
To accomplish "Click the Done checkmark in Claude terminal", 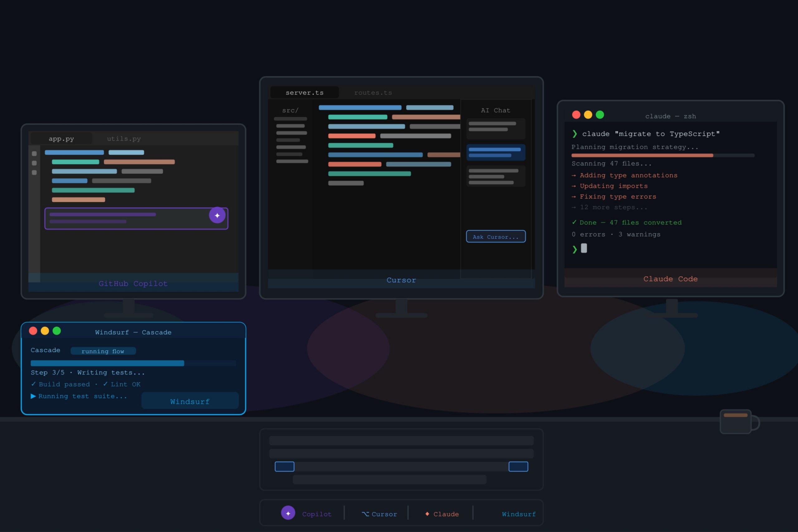I will click(x=574, y=222).
